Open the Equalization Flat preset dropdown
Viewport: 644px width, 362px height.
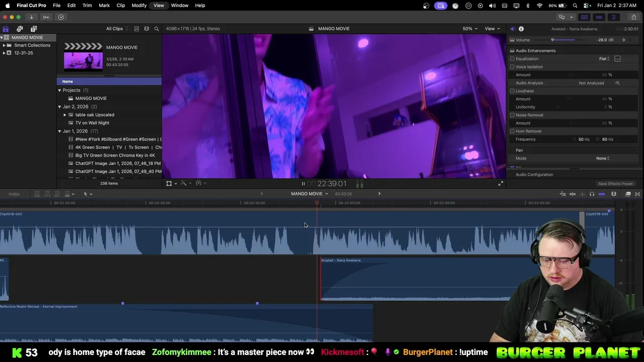(x=604, y=59)
